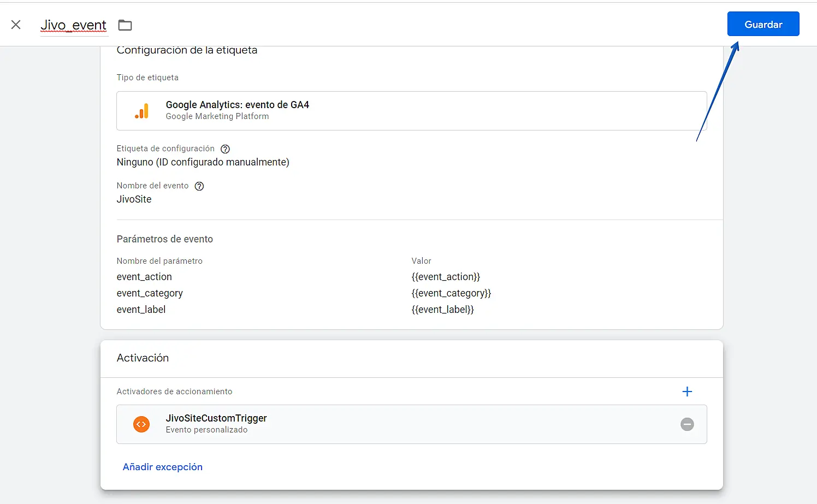
Task: Click the Google Analytics bar chart icon
Action: (x=142, y=111)
